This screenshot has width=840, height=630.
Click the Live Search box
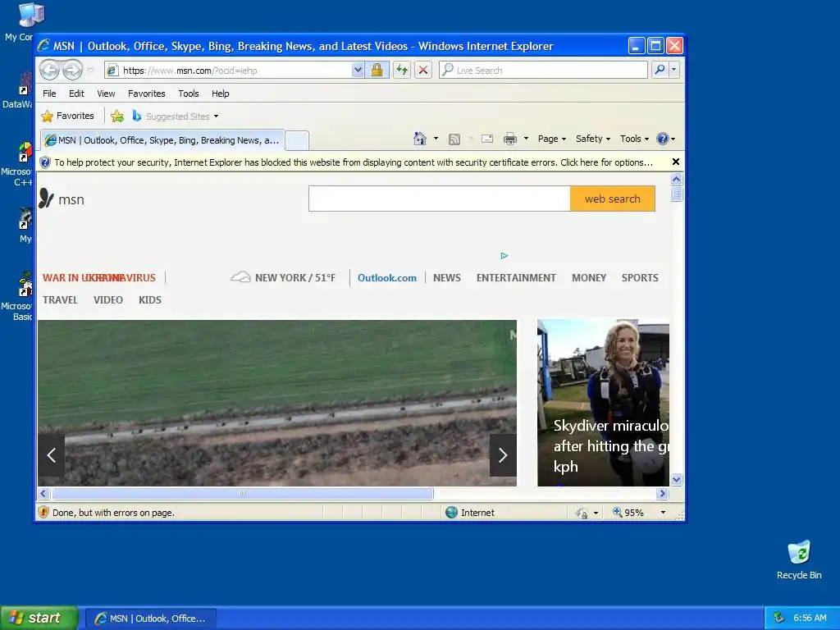click(543, 71)
